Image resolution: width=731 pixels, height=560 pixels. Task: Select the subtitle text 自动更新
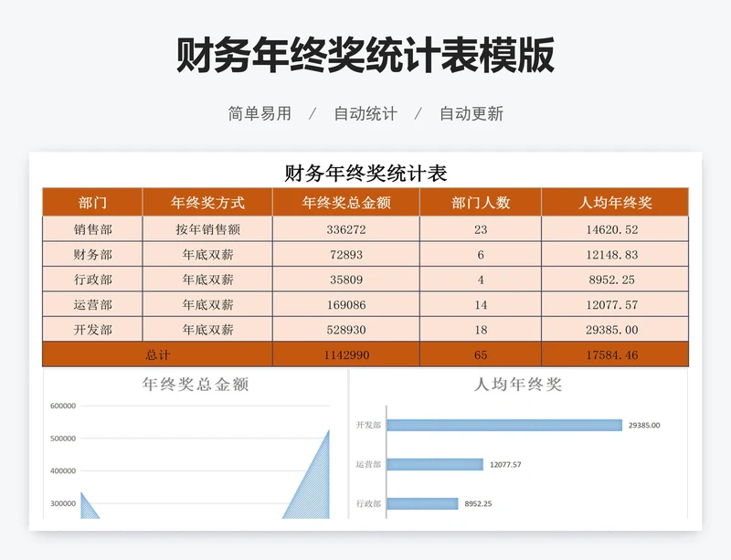(x=471, y=113)
